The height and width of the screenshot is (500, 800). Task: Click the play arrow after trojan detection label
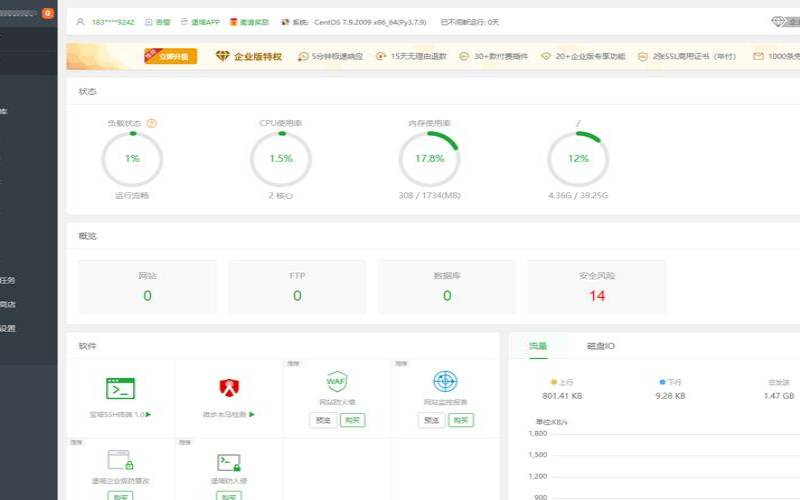pos(252,414)
